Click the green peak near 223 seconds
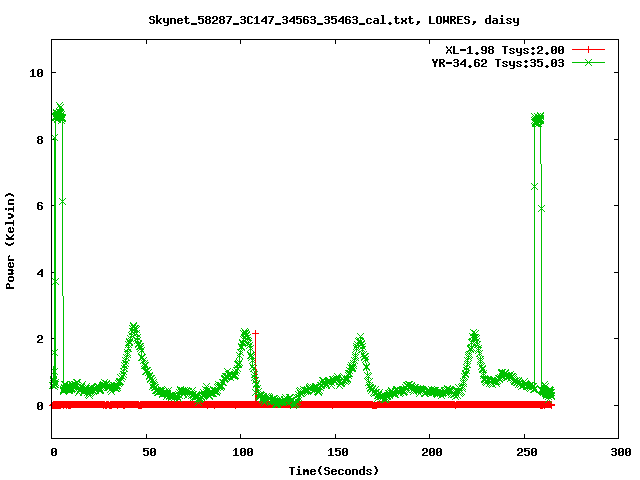 tap(474, 335)
